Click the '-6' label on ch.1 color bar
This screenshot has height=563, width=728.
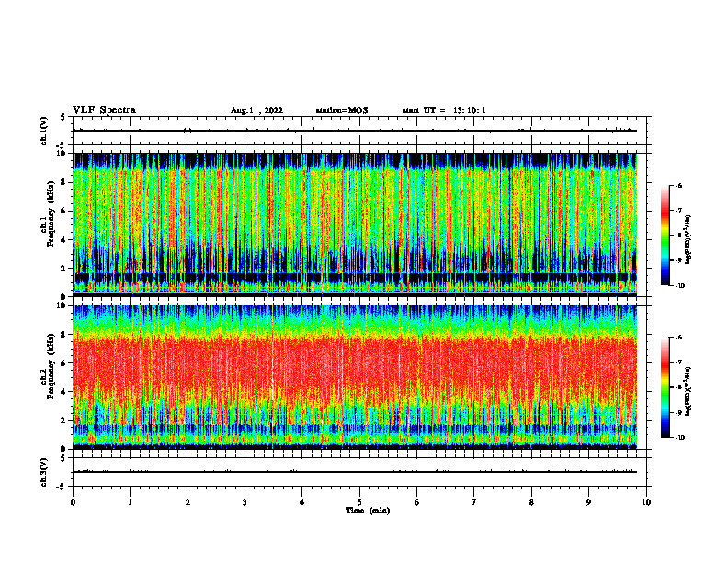677,186
